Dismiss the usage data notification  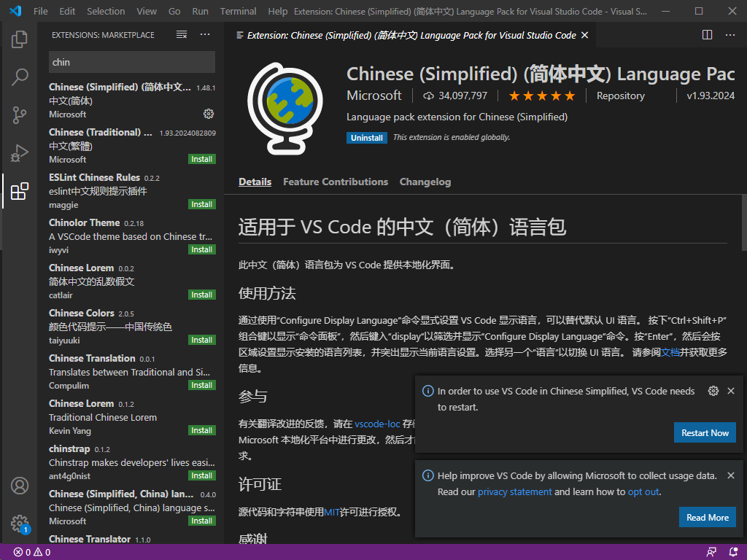coord(731,475)
